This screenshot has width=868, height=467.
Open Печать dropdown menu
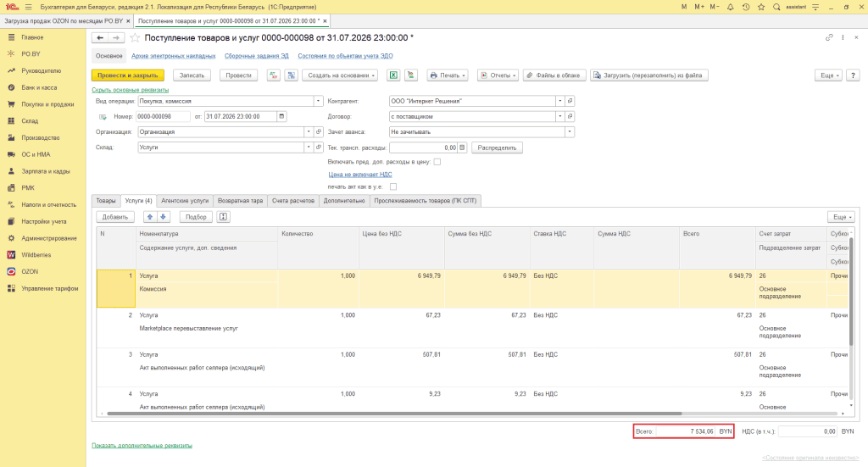click(x=448, y=75)
